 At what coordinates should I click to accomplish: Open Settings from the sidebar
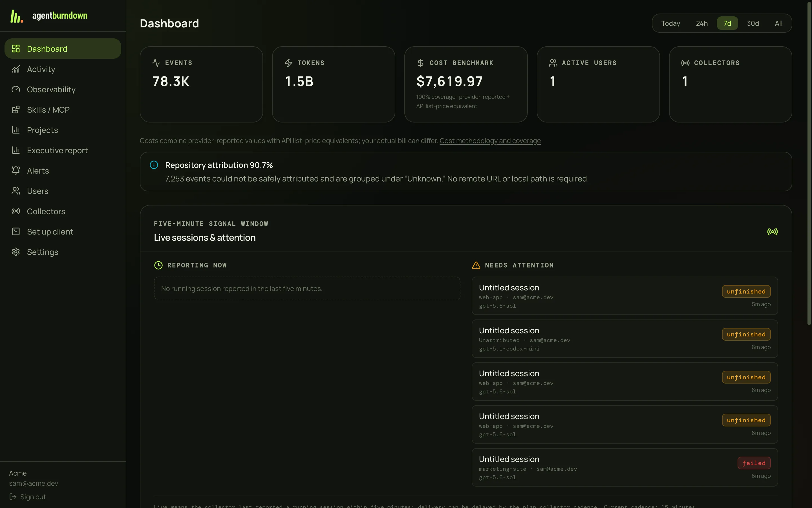(x=63, y=252)
